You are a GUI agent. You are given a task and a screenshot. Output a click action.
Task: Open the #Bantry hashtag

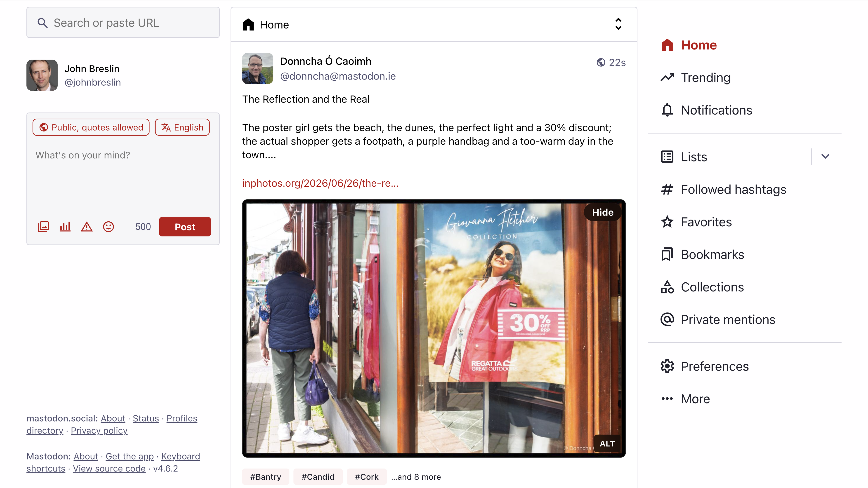pyautogui.click(x=266, y=477)
